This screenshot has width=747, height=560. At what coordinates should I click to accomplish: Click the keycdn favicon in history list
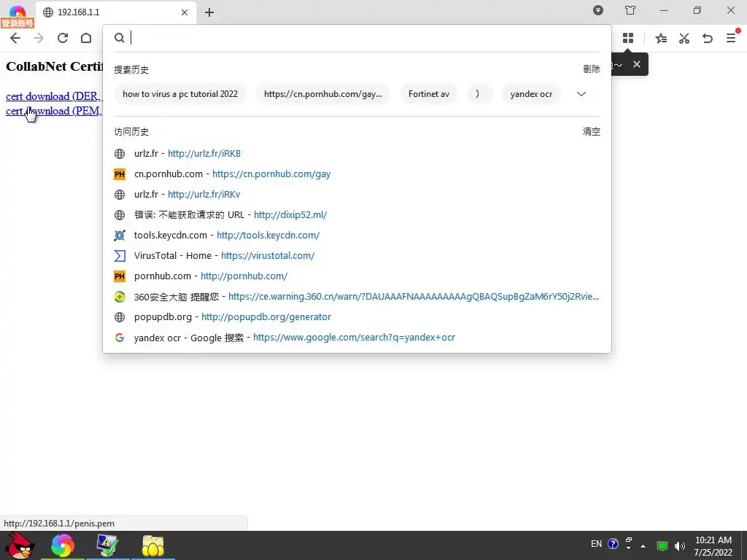120,236
